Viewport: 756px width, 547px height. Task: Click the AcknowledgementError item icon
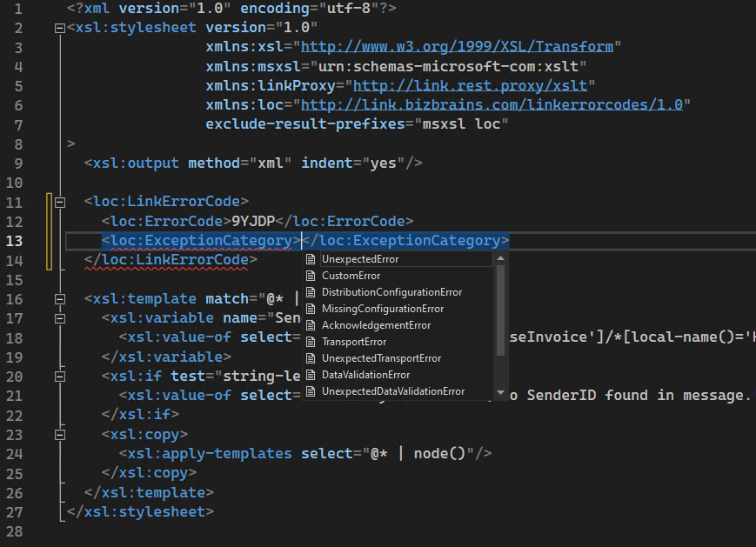pos(311,324)
